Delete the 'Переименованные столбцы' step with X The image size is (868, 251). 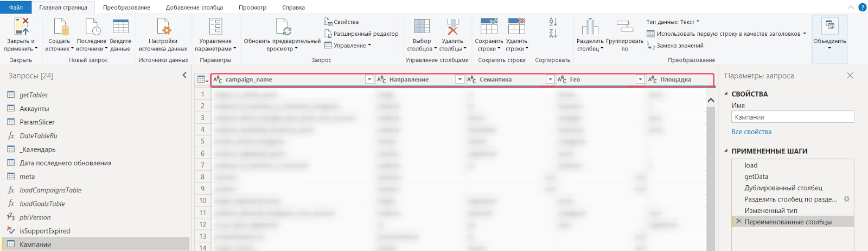pos(738,222)
